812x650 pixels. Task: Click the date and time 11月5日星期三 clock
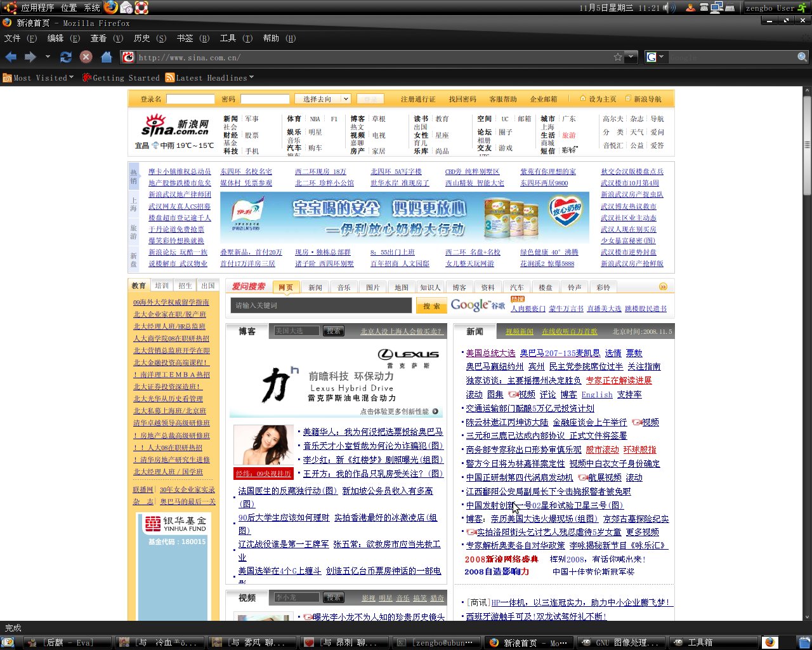(x=619, y=8)
